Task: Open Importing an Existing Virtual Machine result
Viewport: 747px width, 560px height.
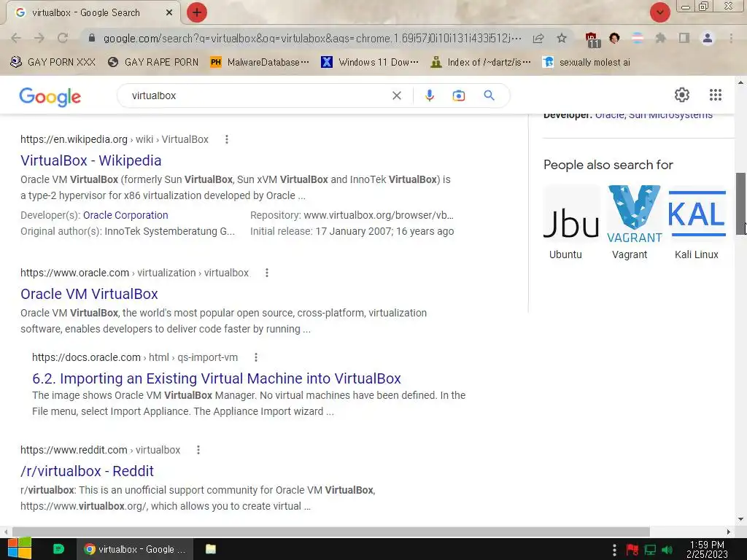Action: tap(216, 378)
